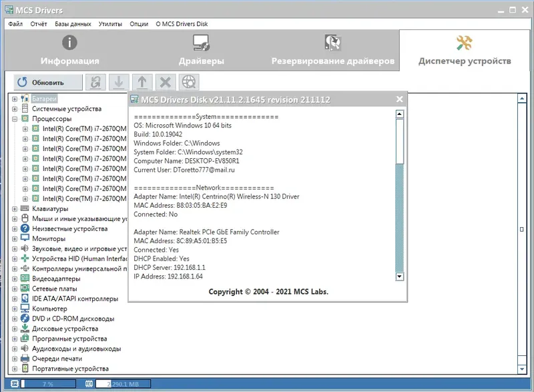The image size is (534, 392).
Task: Expand the Неизвестные устройства node
Action: pyautogui.click(x=15, y=229)
